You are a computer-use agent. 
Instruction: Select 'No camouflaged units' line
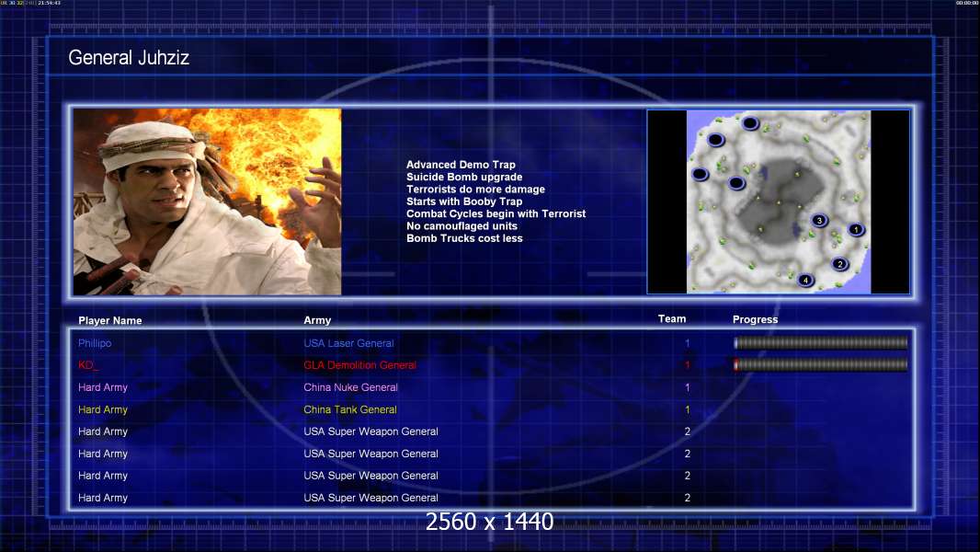tap(462, 225)
